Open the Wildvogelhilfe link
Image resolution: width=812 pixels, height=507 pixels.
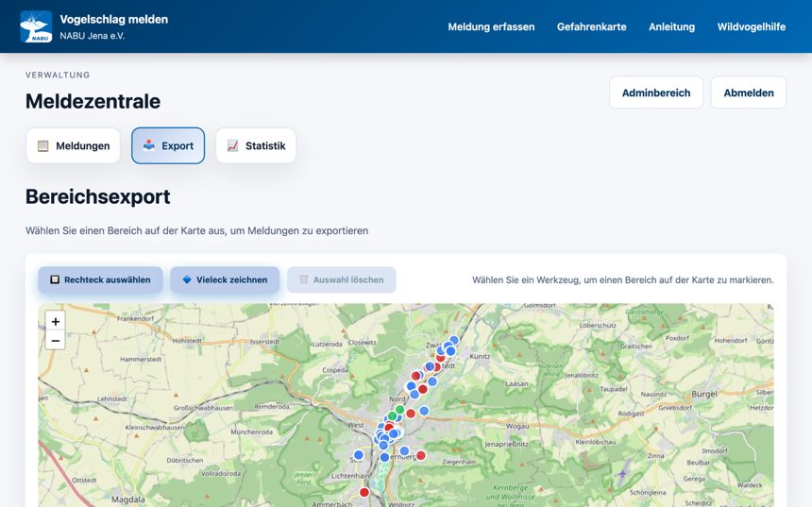pyautogui.click(x=751, y=27)
